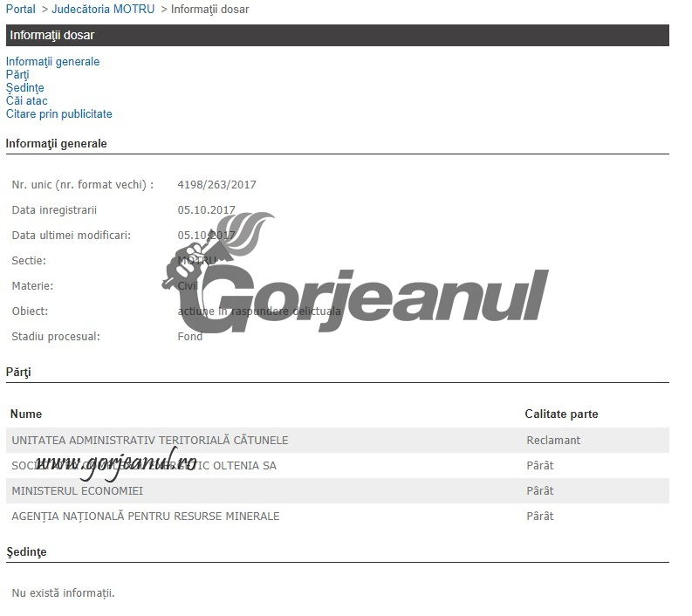Screen dimensions: 692x616
Task: Click the Nume column header
Action: pos(26,414)
